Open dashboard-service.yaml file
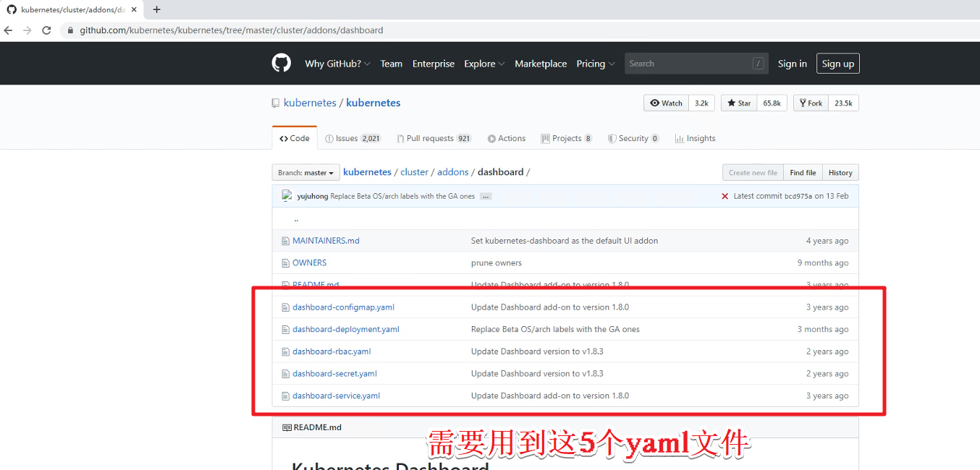Image resolution: width=980 pixels, height=470 pixels. (336, 396)
